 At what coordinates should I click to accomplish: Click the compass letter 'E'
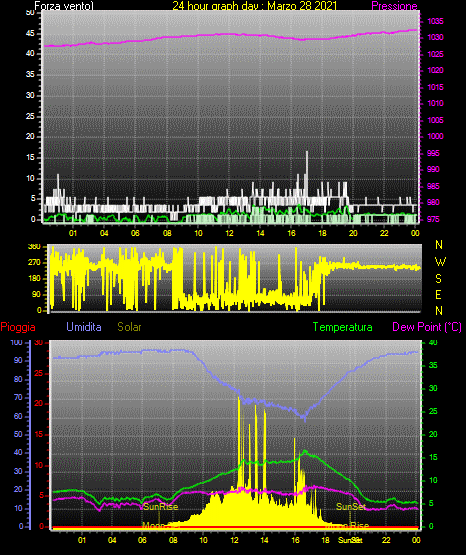pos(438,294)
